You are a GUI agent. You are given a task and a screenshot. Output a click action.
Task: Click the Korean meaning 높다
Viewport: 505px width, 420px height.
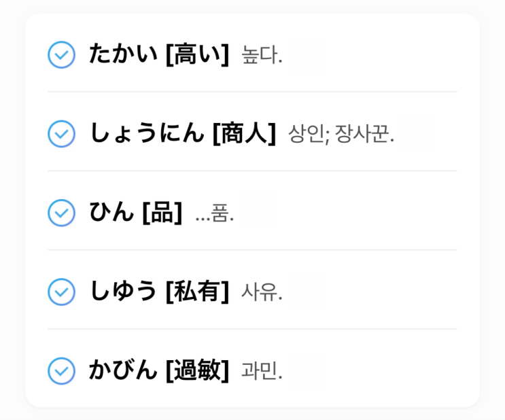(262, 55)
